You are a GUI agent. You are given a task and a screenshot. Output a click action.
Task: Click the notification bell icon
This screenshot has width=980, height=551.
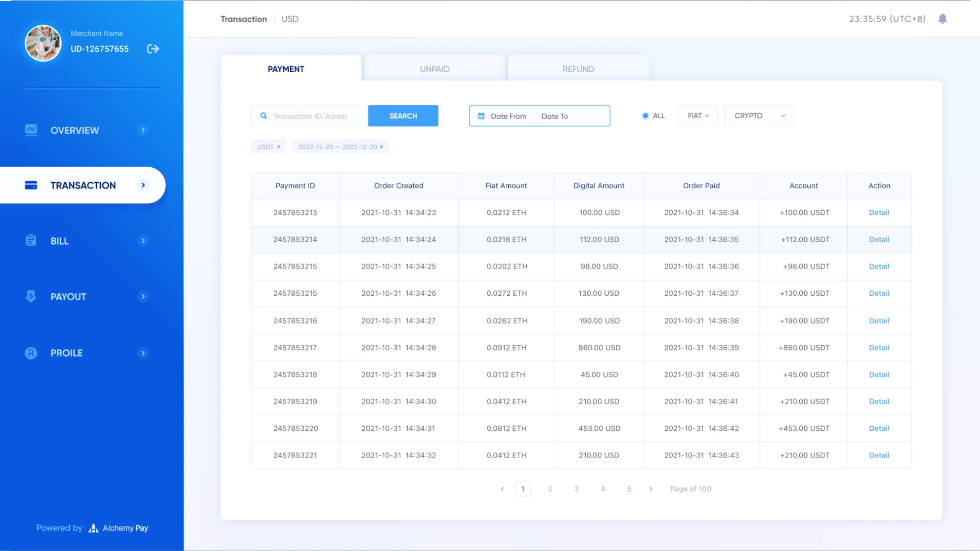942,18
